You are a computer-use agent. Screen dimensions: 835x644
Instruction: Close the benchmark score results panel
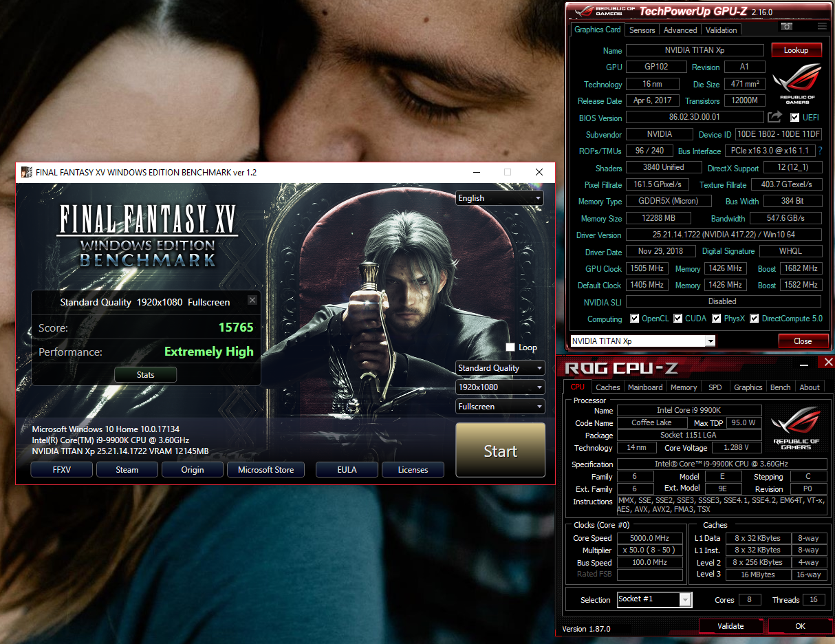(252, 300)
